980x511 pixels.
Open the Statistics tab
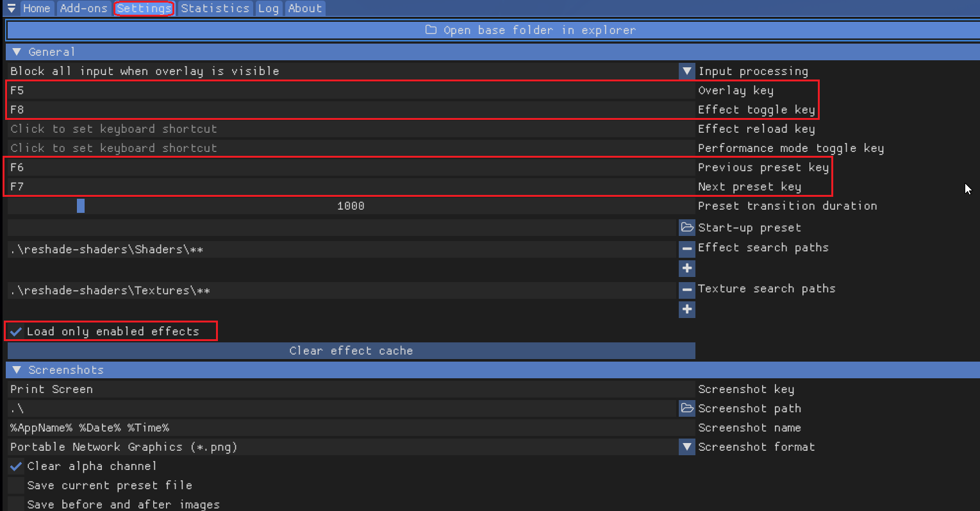coord(215,8)
